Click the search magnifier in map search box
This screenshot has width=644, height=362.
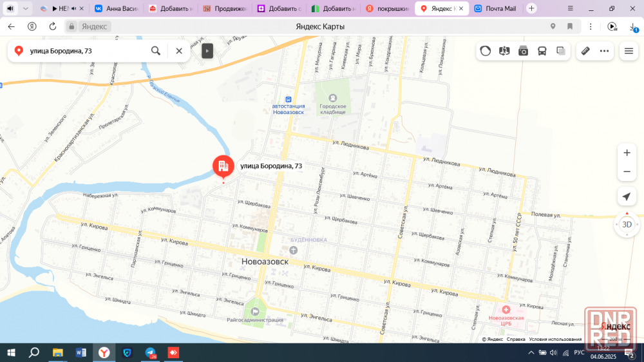tap(156, 51)
